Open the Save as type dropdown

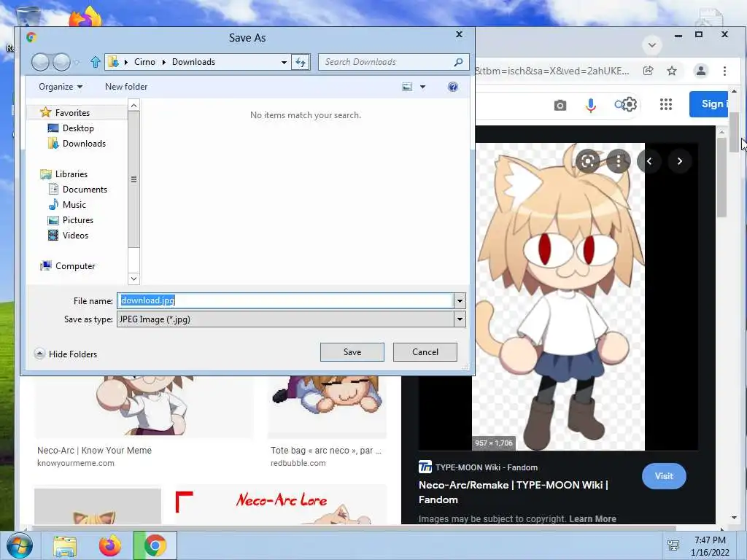pyautogui.click(x=460, y=319)
